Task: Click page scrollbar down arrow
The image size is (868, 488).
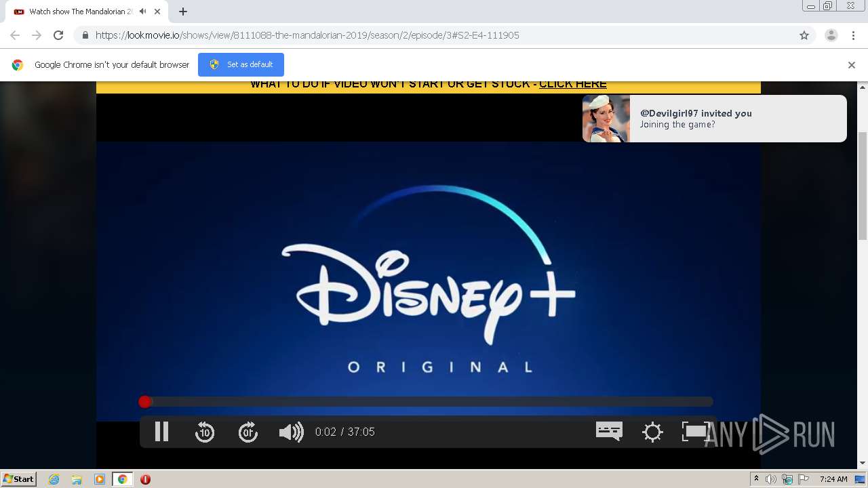Action: pyautogui.click(x=863, y=463)
